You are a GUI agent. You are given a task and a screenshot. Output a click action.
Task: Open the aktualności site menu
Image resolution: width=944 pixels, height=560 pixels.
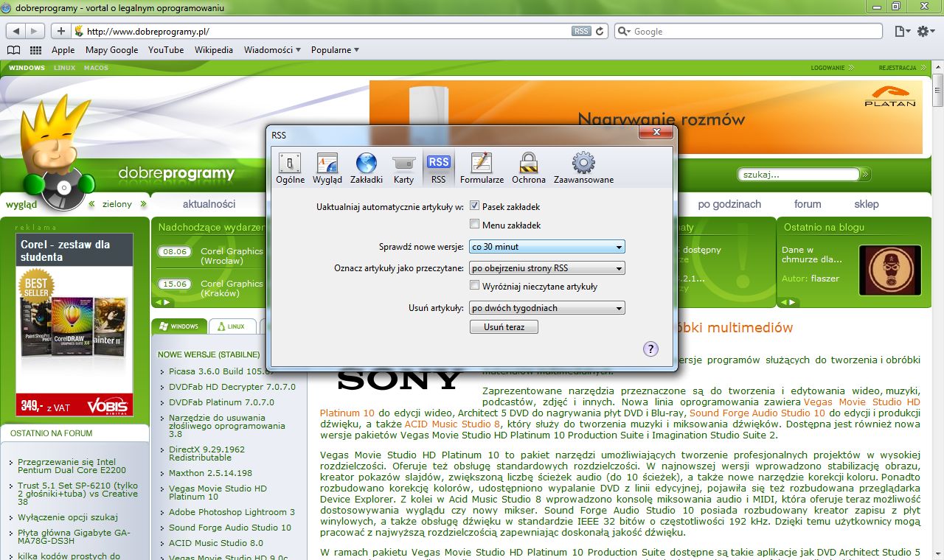coord(209,204)
